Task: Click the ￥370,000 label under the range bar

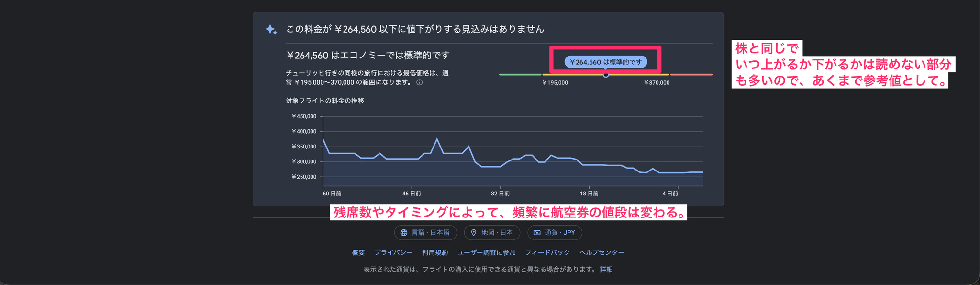Action: click(x=657, y=83)
